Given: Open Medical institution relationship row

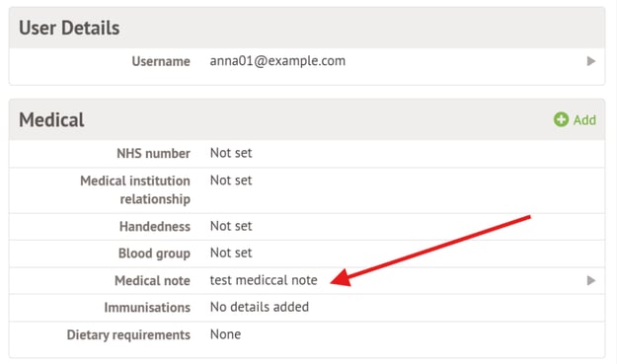Looking at the screenshot, I should [x=307, y=190].
